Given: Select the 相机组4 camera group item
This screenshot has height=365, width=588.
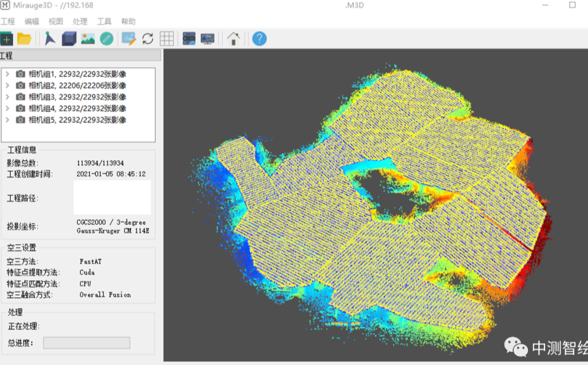Looking at the screenshot, I should click(x=77, y=108).
